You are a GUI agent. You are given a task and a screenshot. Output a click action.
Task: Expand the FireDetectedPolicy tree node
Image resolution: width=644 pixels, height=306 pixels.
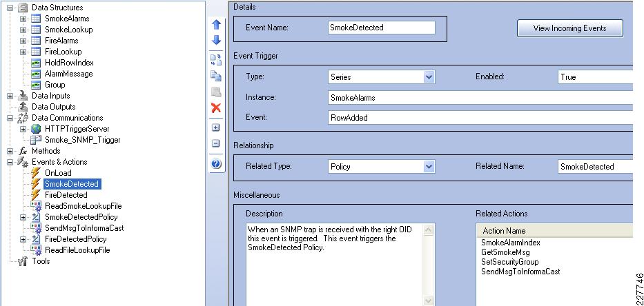click(x=23, y=239)
